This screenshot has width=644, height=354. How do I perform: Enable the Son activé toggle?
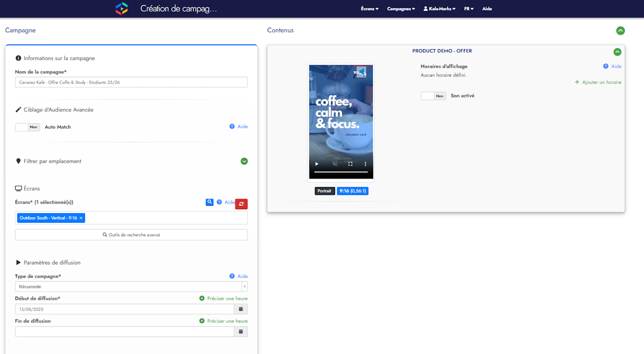(433, 96)
